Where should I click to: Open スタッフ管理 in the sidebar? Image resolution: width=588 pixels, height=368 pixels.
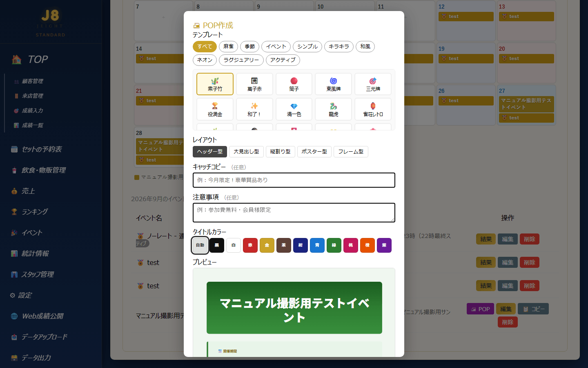[x=32, y=274]
